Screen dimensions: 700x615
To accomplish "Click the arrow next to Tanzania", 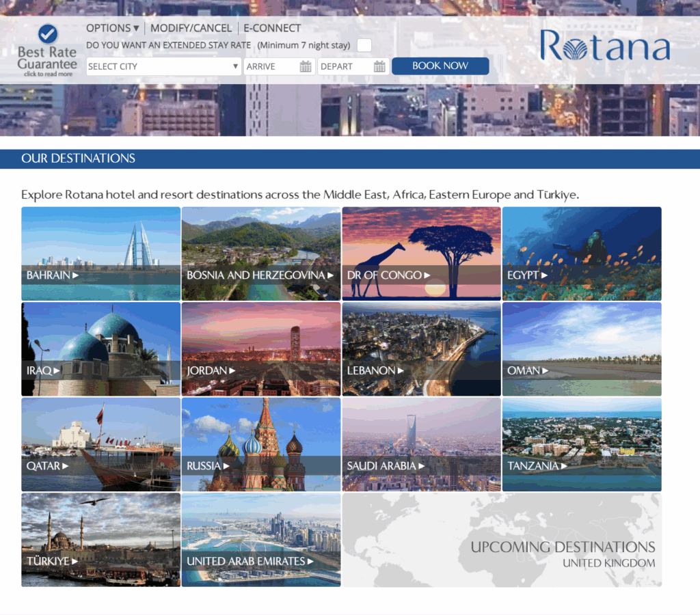I will pyautogui.click(x=565, y=466).
